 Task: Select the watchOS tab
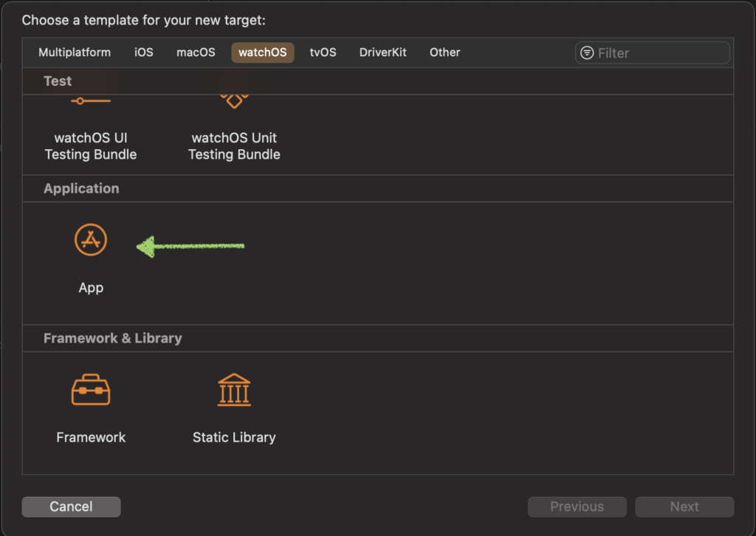pos(262,52)
